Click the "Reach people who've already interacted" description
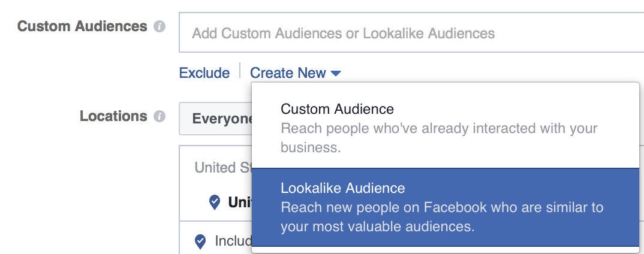Screen dimensions: 644x254 [439, 129]
